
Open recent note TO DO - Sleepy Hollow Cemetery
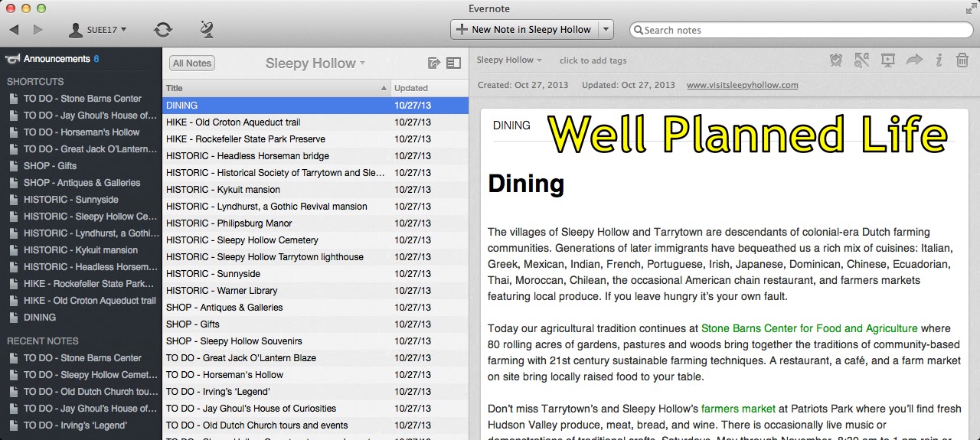[81, 375]
